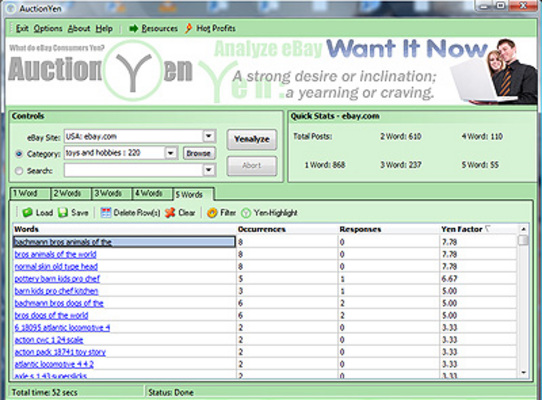Open link 6 18095 atlantic locomotive 4
Viewport: 542px width, 400px height.
[62, 328]
